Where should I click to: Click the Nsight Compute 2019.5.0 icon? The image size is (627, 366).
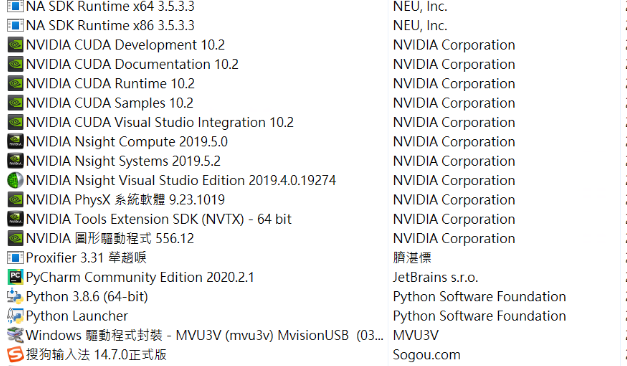15,141
